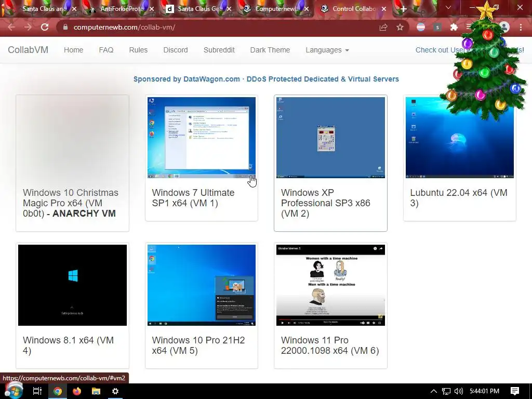Reload the page with the refresh icon
Screen dimensions: 532x399
coord(45,27)
